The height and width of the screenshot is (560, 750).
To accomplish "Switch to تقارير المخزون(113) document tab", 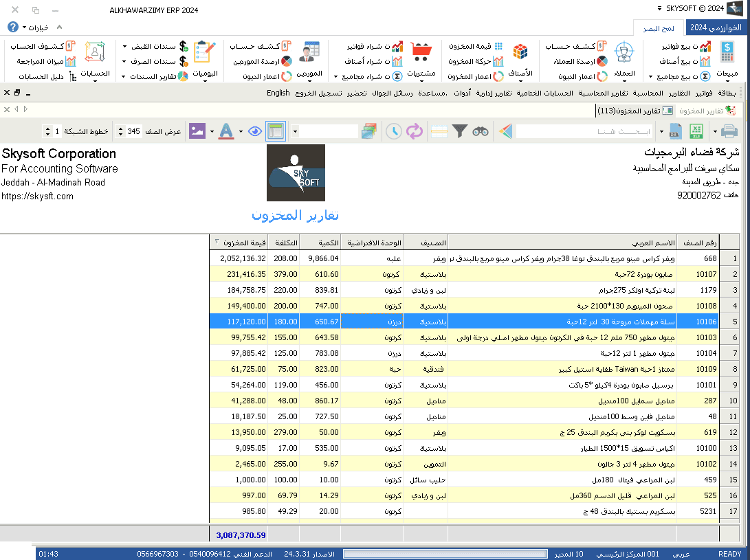I will click(635, 111).
